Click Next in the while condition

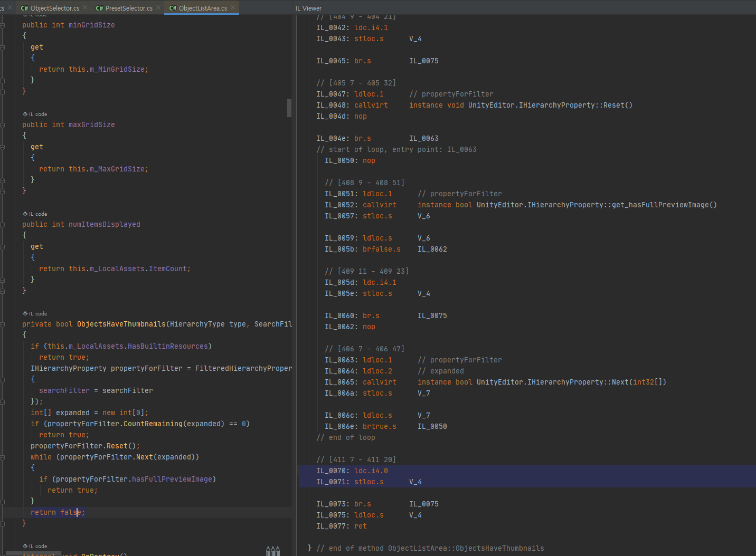145,457
